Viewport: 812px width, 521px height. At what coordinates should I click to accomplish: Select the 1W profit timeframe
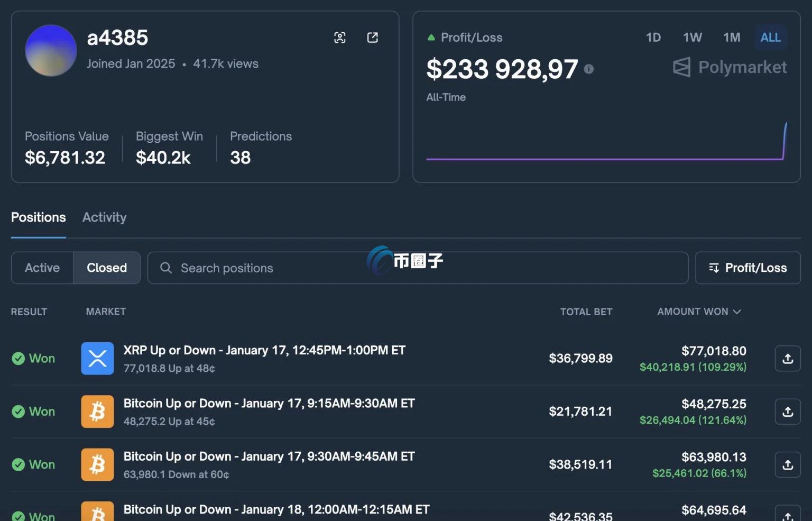pos(693,38)
